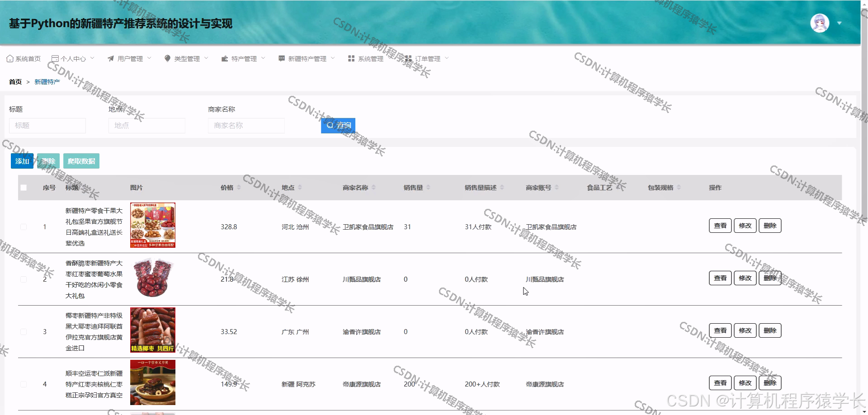Viewport: 868px width, 415px height.
Task: Open the product image in row 2
Action: click(153, 278)
